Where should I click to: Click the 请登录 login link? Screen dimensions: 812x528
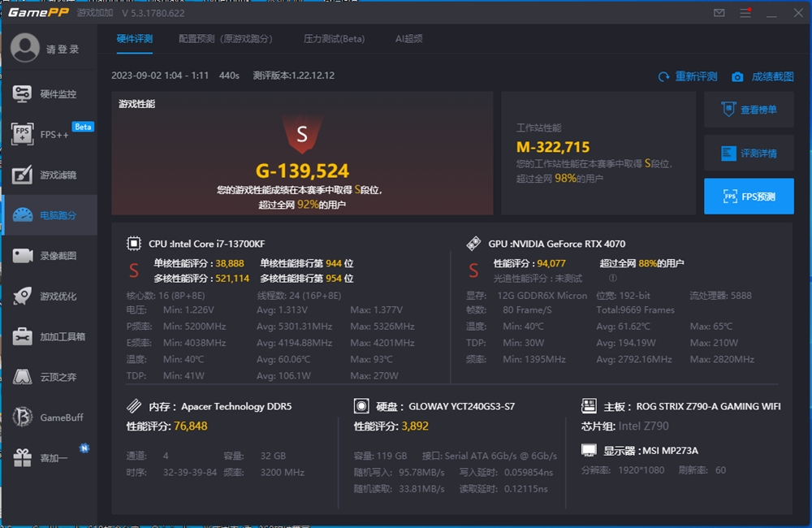63,50
